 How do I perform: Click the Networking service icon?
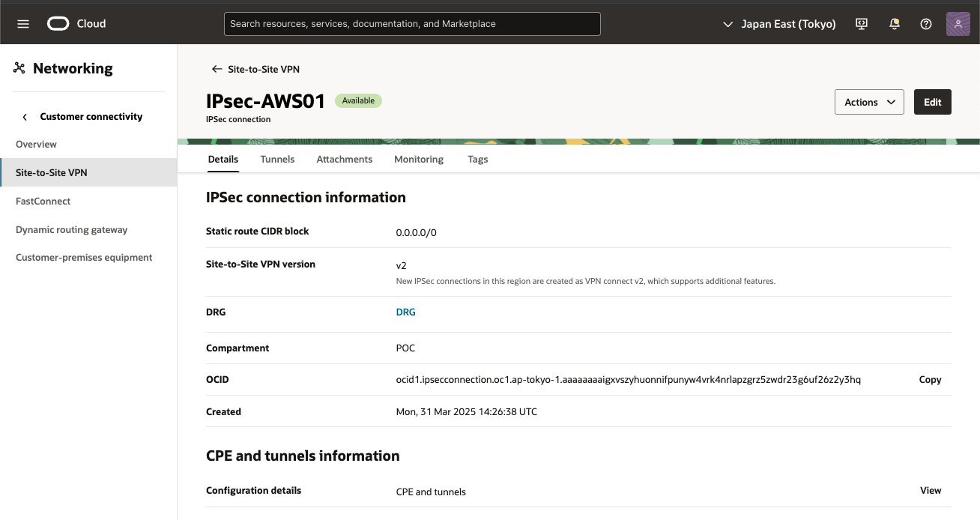coord(19,68)
